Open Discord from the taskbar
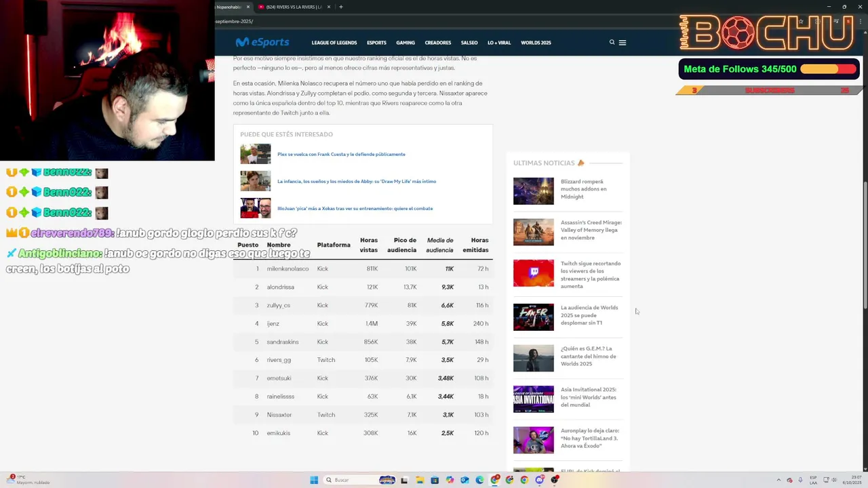 pos(540,480)
